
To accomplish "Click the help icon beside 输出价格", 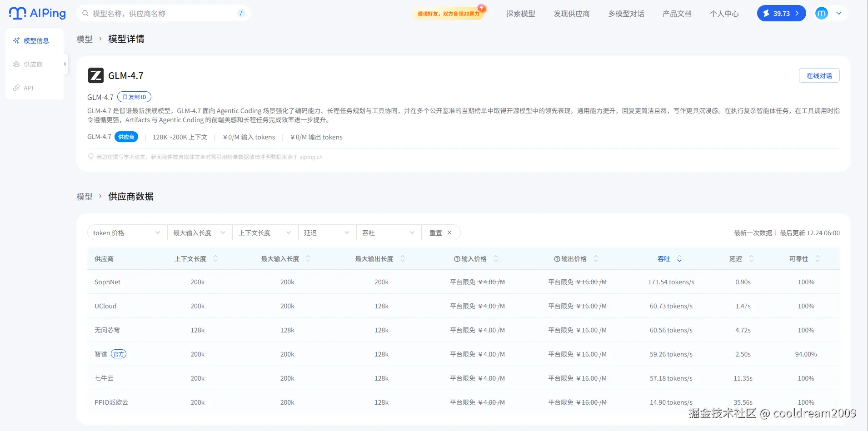I will [557, 259].
